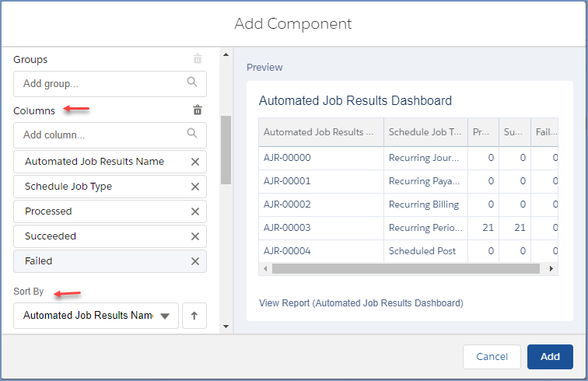Click the left panel scroll up arrow
This screenshot has width=588, height=381.
coord(226,54)
